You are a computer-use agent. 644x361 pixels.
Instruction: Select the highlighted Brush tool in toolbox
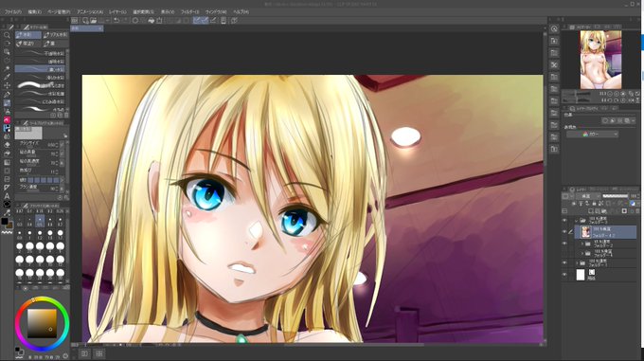(7, 102)
